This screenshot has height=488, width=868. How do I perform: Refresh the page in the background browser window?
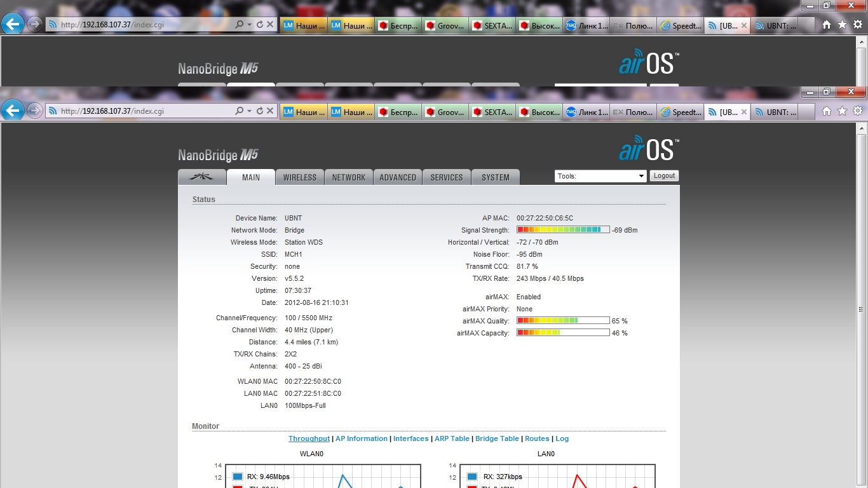coord(260,25)
